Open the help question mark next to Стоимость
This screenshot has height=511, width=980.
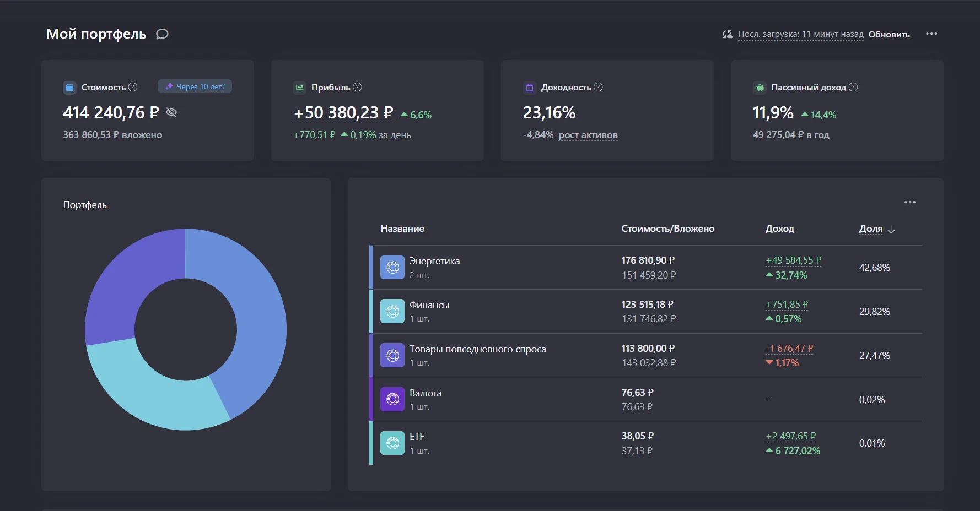click(x=133, y=87)
